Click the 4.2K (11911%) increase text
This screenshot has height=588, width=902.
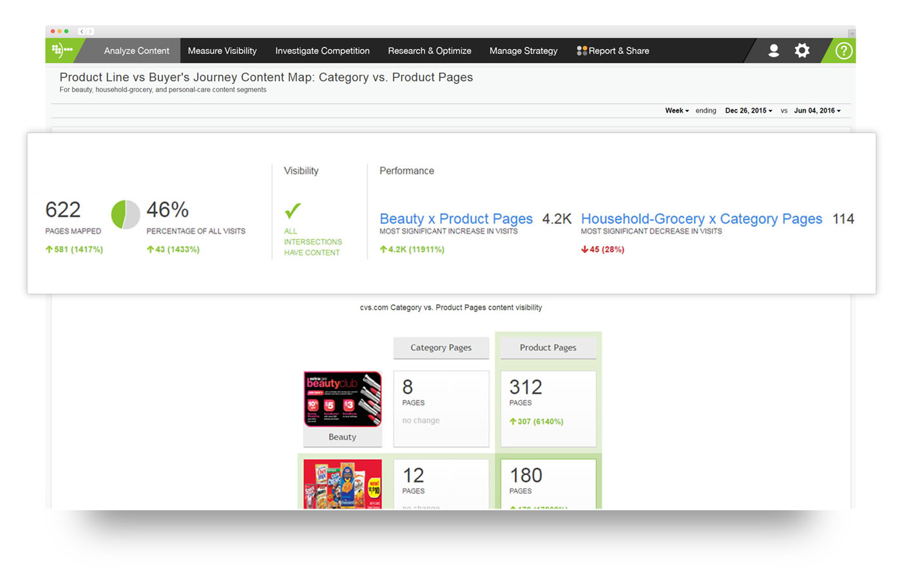pos(412,249)
